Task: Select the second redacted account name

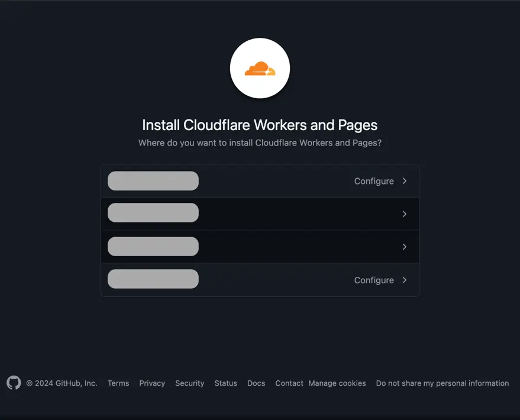Action: [153, 213]
